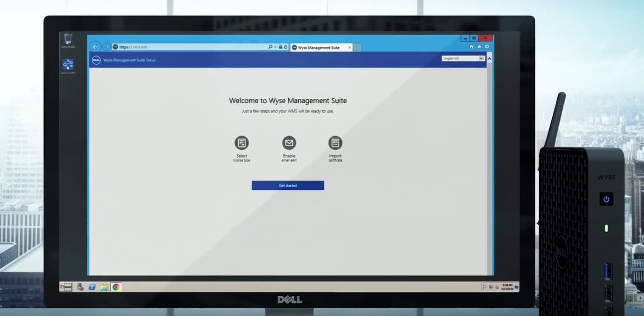
Task: Click the Enable email alert envelope icon
Action: pos(289,143)
